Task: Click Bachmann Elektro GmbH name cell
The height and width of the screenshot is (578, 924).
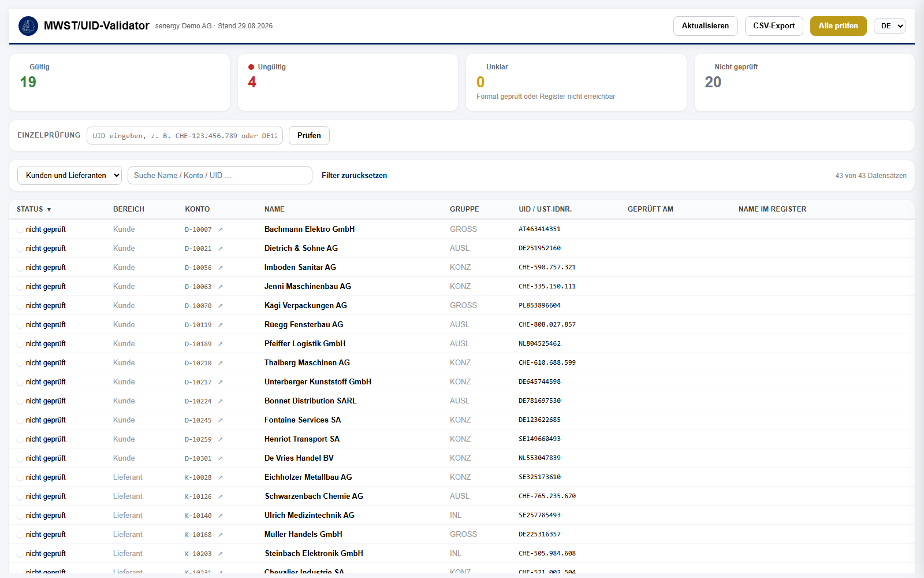Action: [310, 229]
